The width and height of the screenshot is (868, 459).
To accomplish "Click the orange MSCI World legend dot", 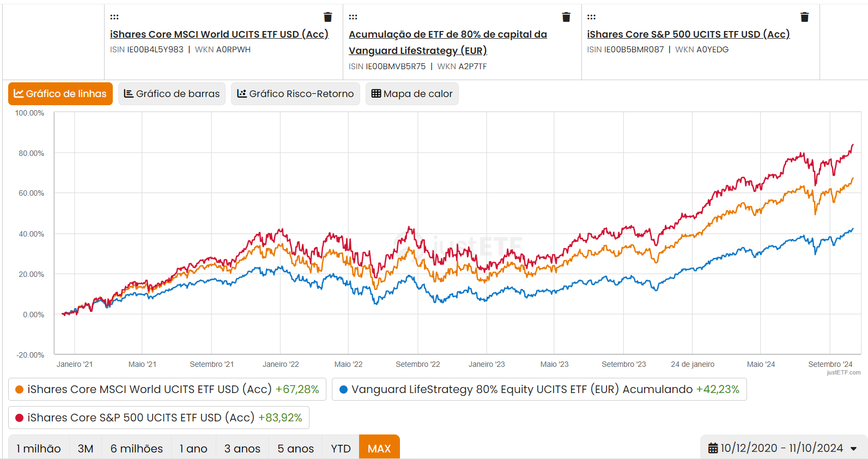I will 19,389.
